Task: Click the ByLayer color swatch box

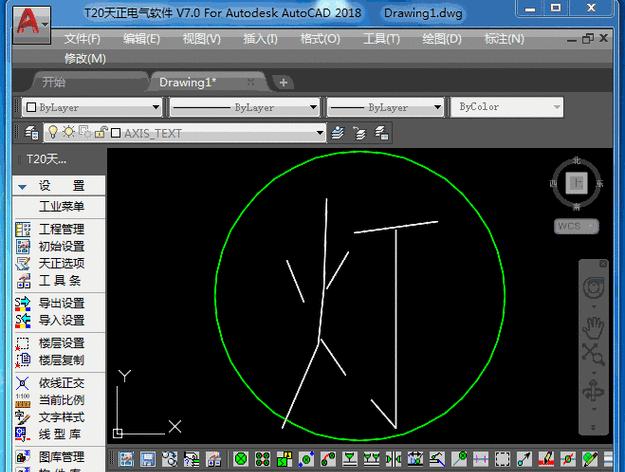Action: (31, 107)
